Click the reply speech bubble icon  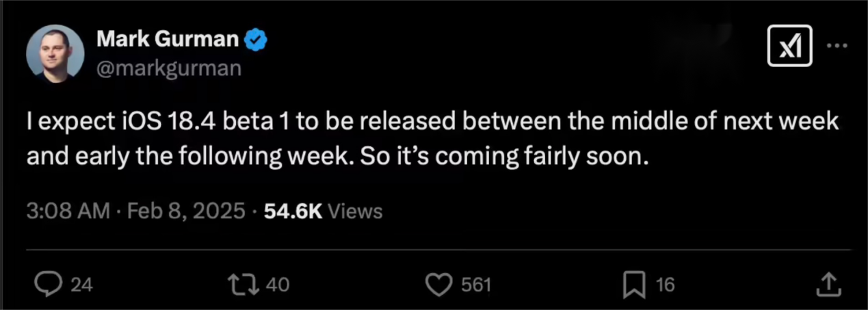(x=48, y=285)
